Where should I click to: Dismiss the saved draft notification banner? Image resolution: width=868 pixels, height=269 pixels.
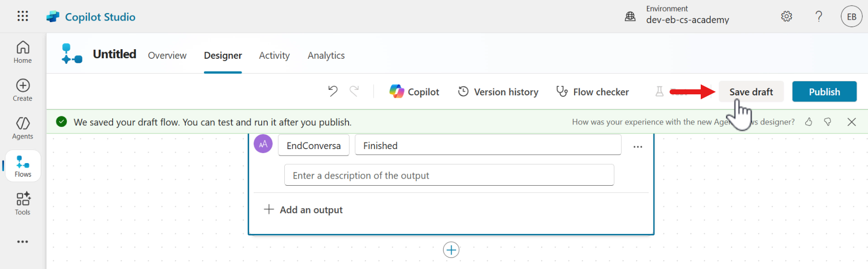[x=851, y=122]
